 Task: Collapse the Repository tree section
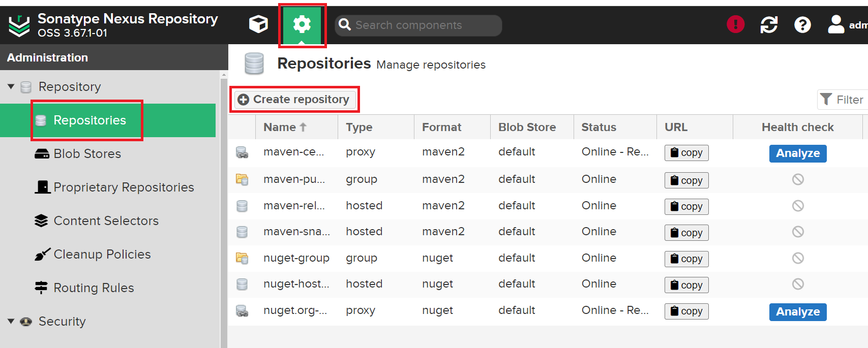tap(11, 87)
